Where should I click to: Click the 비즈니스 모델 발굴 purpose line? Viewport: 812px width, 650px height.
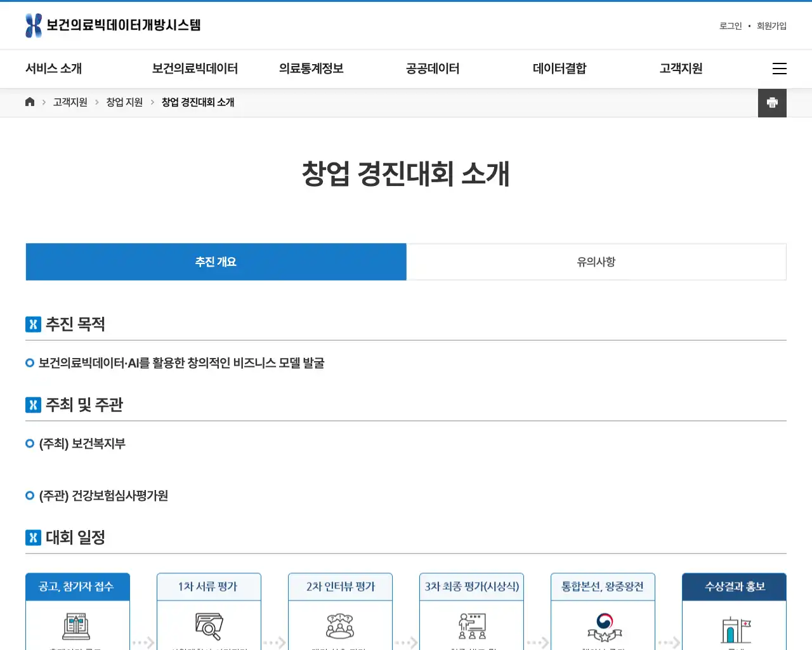[x=181, y=363]
